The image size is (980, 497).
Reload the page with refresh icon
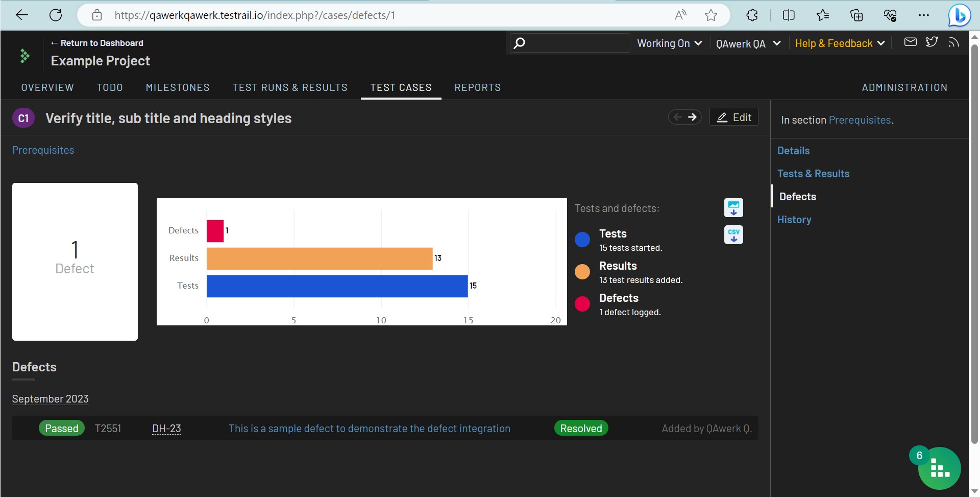pos(56,15)
